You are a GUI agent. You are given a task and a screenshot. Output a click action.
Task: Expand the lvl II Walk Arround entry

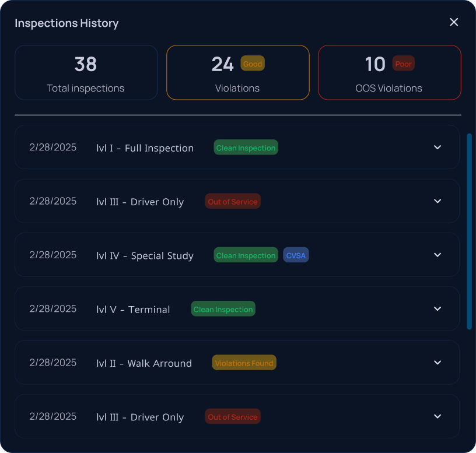pos(437,363)
